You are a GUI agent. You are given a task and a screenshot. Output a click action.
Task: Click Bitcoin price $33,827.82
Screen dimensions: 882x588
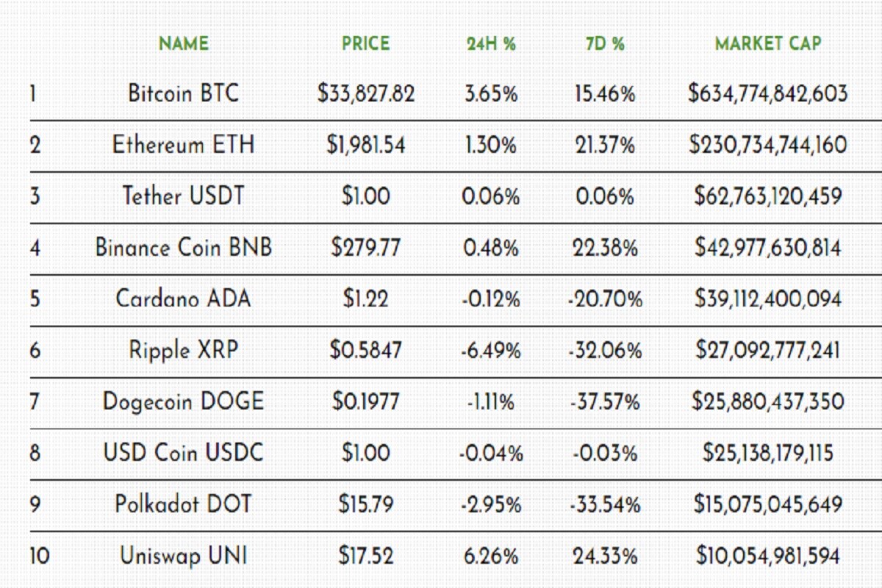(366, 94)
